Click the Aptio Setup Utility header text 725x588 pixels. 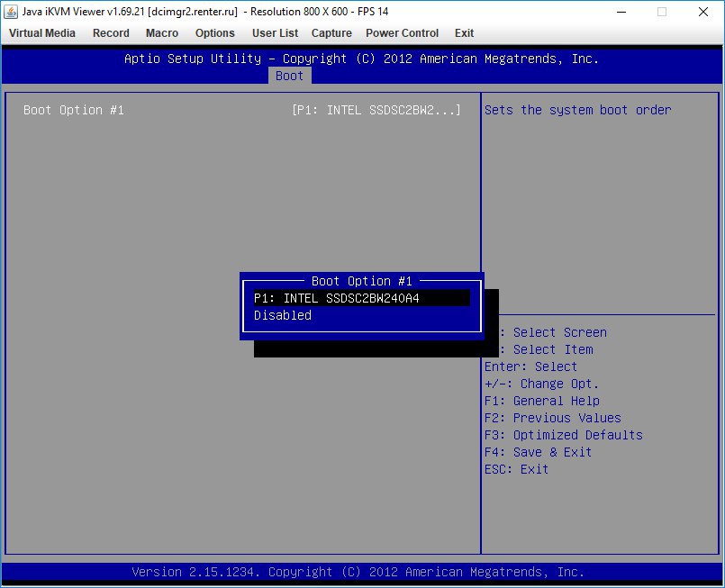coord(361,59)
